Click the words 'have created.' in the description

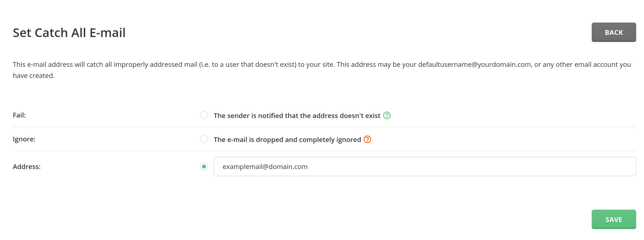click(34, 76)
